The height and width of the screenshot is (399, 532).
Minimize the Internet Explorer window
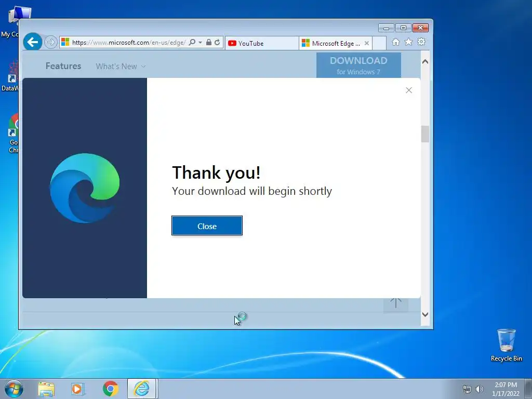point(386,28)
